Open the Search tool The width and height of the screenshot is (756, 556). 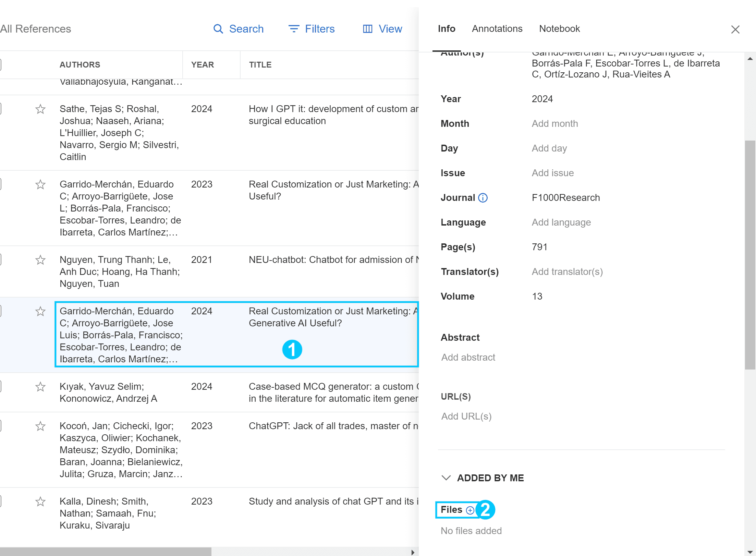coord(238,29)
